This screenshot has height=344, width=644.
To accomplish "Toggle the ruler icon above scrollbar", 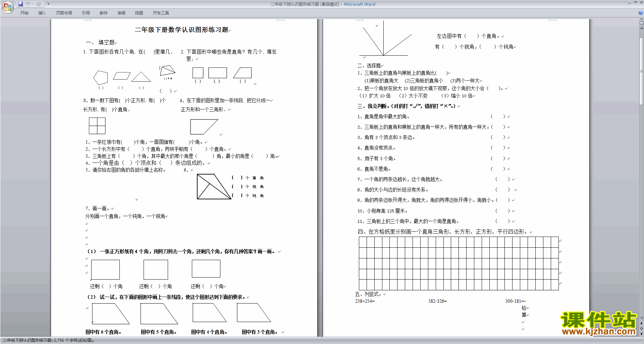I will (x=641, y=23).
